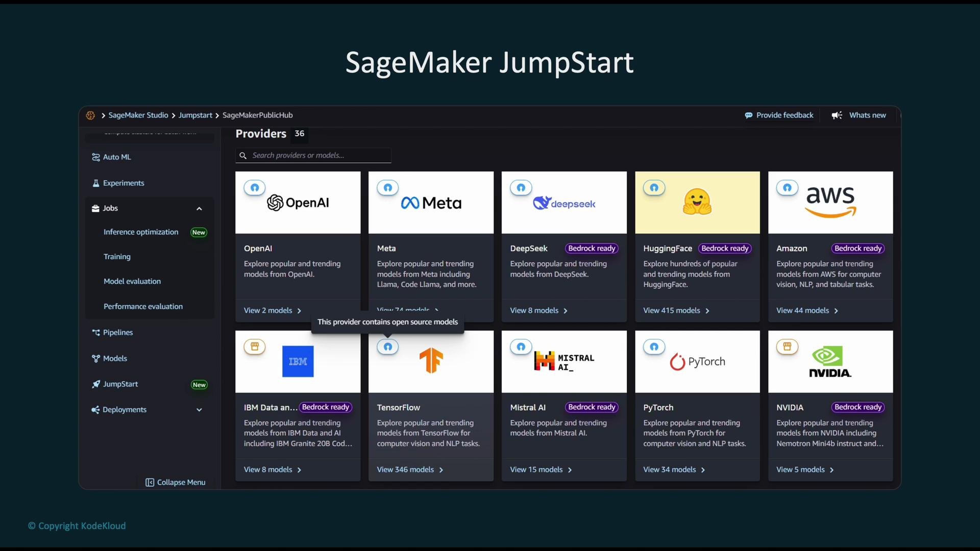
Task: Open View 34 models link
Action: (x=674, y=470)
